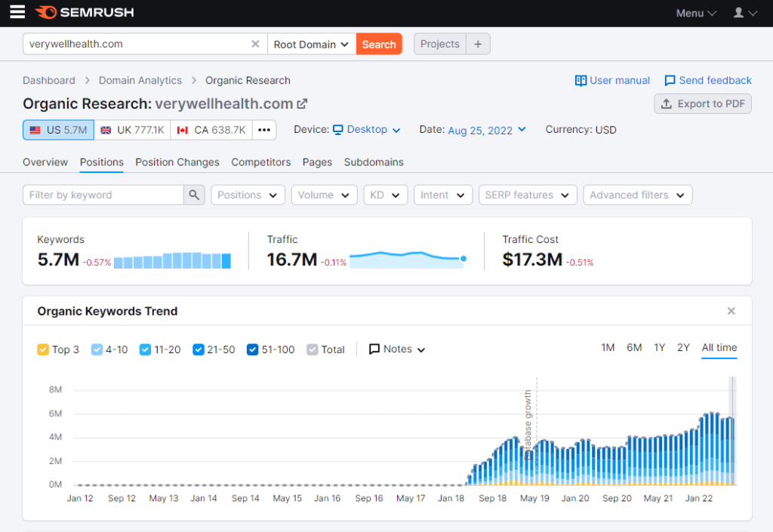This screenshot has width=773, height=532.
Task: Open the Root Domain dropdown
Action: pyautogui.click(x=311, y=44)
